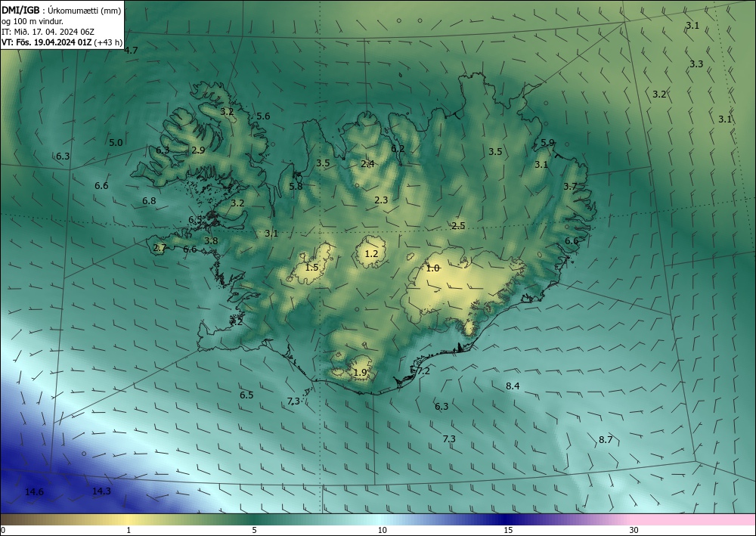Click the title text 'DMI/IGB : Úrkomumætti (mm)'
Image resolution: width=756 pixels, height=536 pixels.
pyautogui.click(x=61, y=11)
